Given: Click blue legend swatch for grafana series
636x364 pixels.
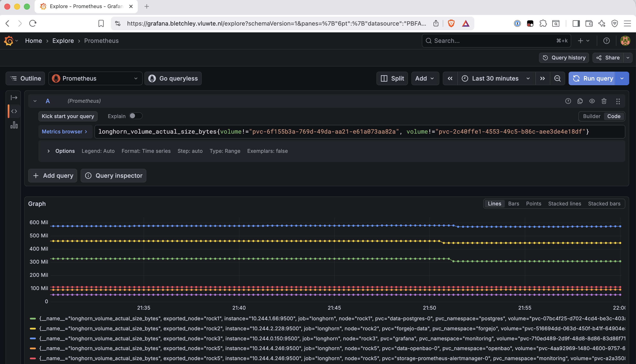Looking at the screenshot, I should pyautogui.click(x=33, y=338).
